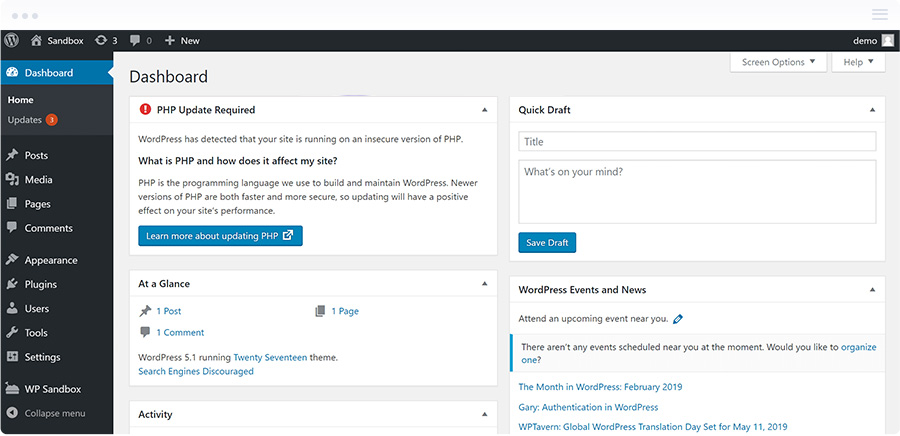Select the Home submenu item

coord(21,100)
